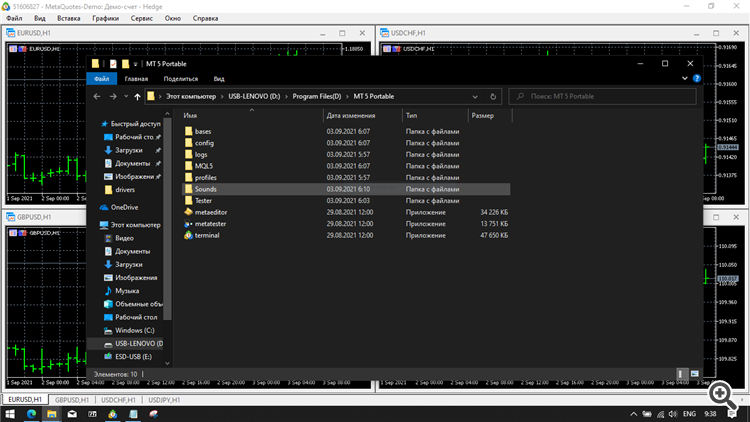
Task: Click Properties icon in quick access toolbar
Action: (113, 64)
